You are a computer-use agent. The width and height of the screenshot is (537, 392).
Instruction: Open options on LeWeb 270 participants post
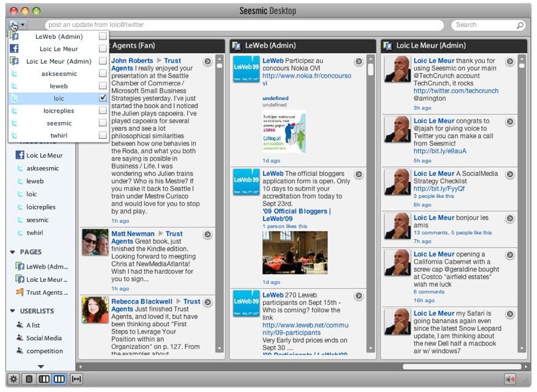[x=358, y=296]
